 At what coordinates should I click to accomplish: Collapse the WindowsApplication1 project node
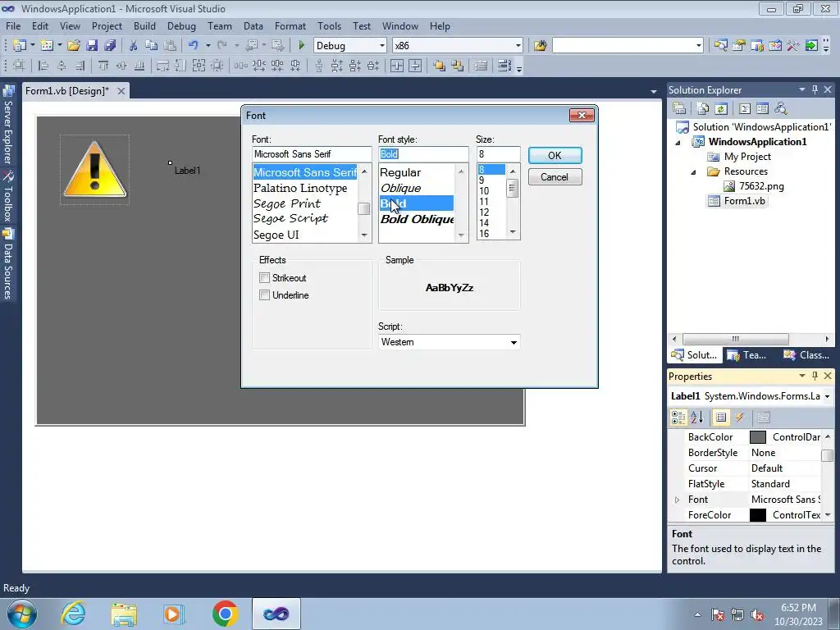pos(678,143)
